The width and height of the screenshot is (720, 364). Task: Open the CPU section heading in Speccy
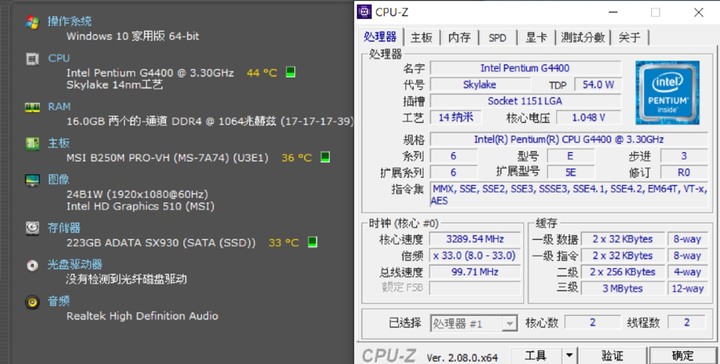[59, 58]
